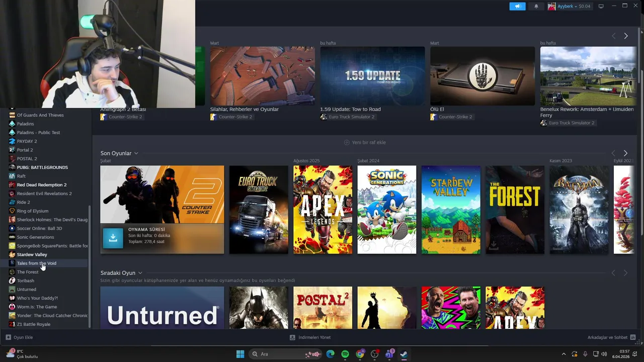
Task: Select Red Dead Redemption 2 in library
Action: click(42, 185)
